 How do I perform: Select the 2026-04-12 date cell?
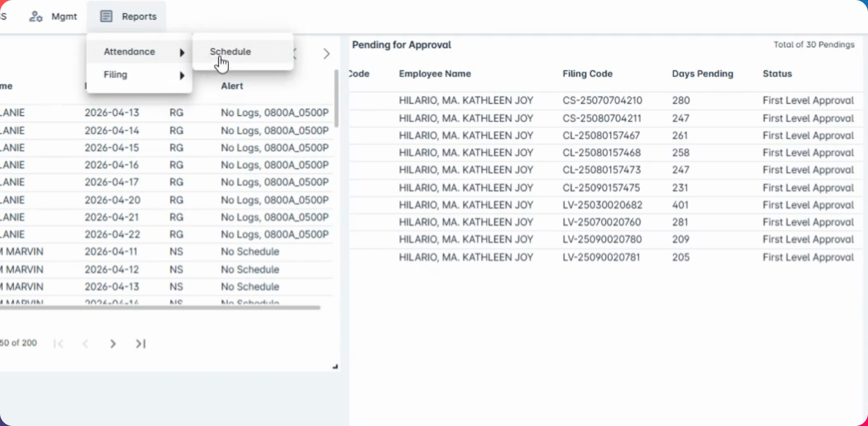pyautogui.click(x=112, y=269)
